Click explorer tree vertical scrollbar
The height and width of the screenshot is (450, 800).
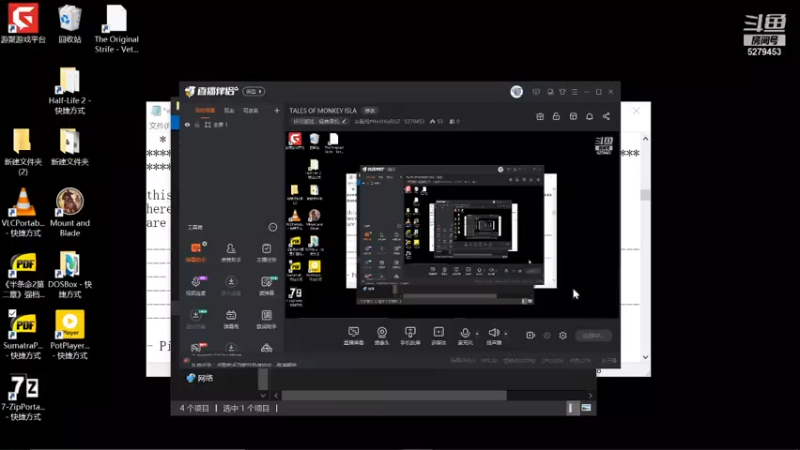(263, 380)
